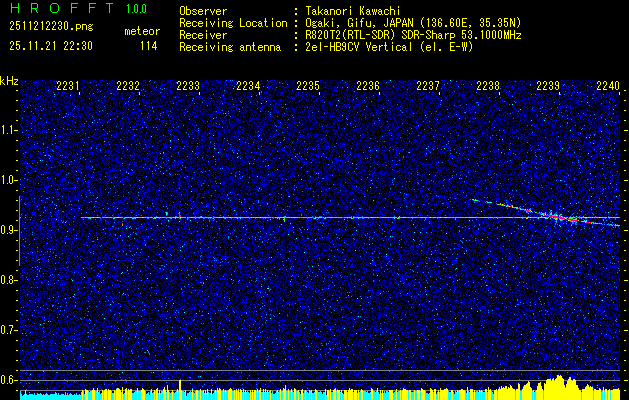
Task: Click the 0.7 kHz frequency tick label
Action: coord(9,330)
